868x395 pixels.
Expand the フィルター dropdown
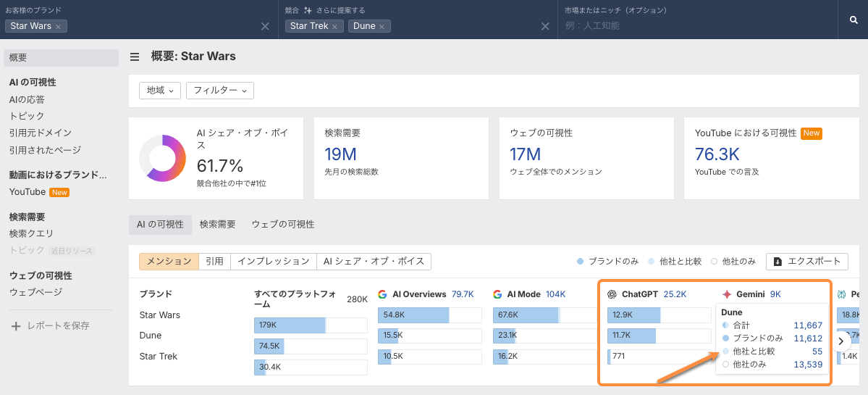click(219, 91)
